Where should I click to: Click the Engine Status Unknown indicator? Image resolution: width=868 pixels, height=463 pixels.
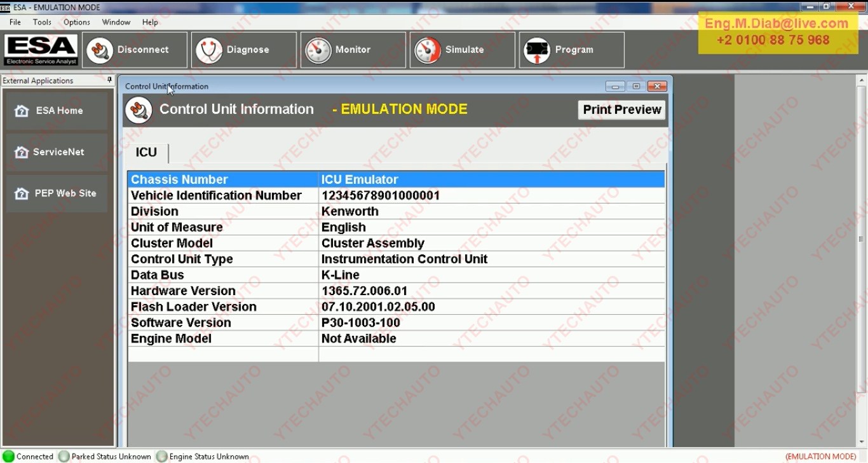[x=205, y=456]
